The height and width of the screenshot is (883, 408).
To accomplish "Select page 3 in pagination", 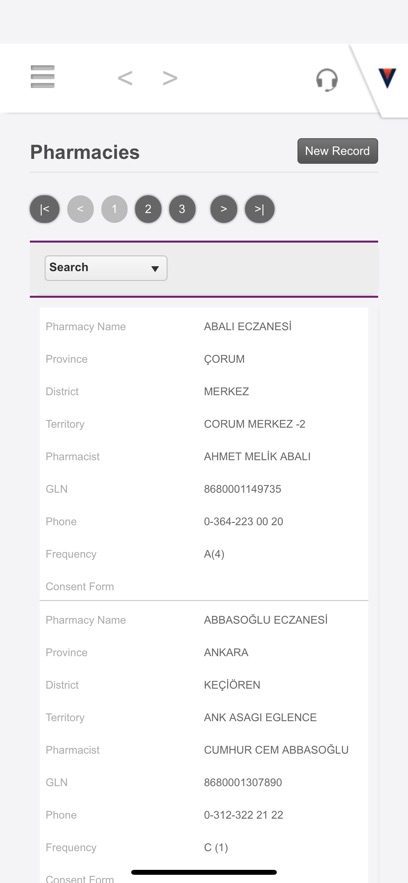I will coord(182,209).
